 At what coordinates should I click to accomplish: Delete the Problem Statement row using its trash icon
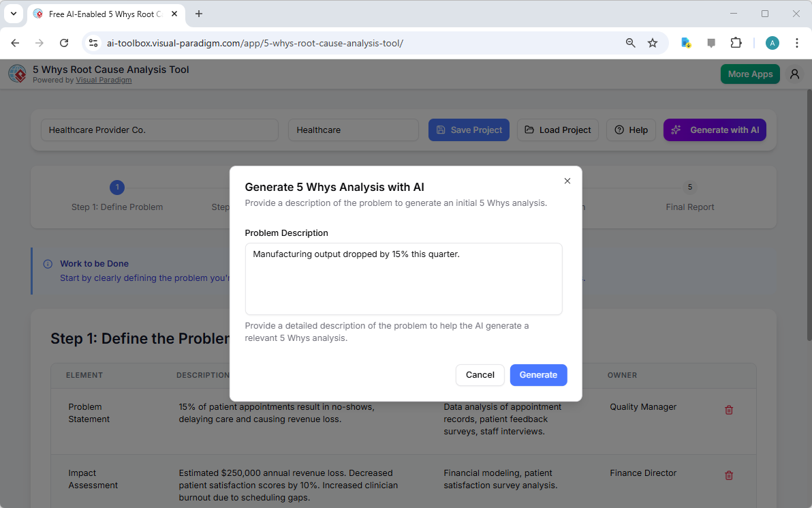coord(729,410)
